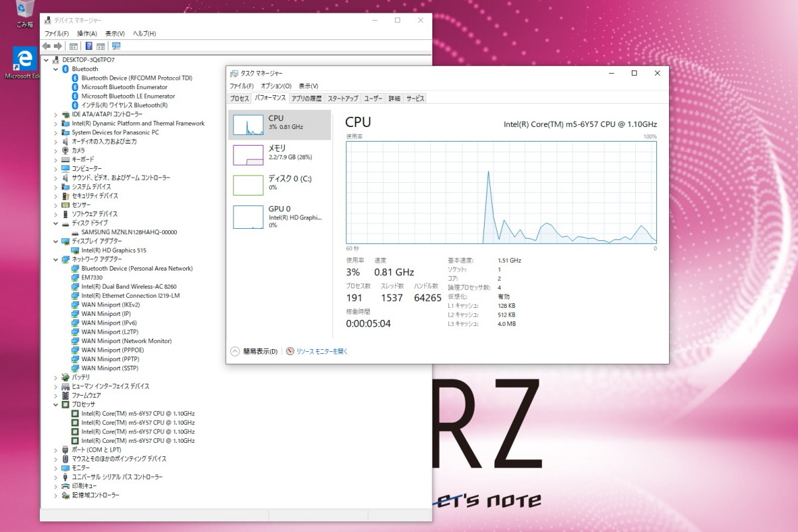Click the カメラ category icon

pyautogui.click(x=66, y=150)
